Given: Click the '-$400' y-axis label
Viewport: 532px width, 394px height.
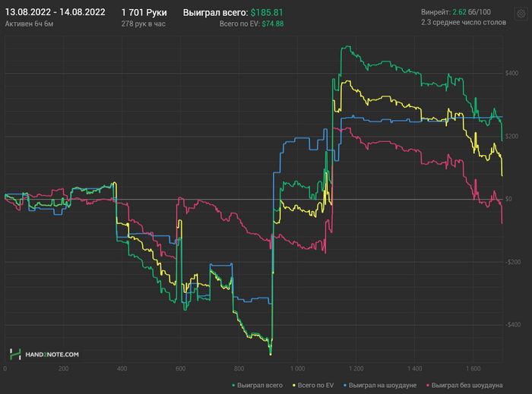Looking at the screenshot, I should point(512,325).
